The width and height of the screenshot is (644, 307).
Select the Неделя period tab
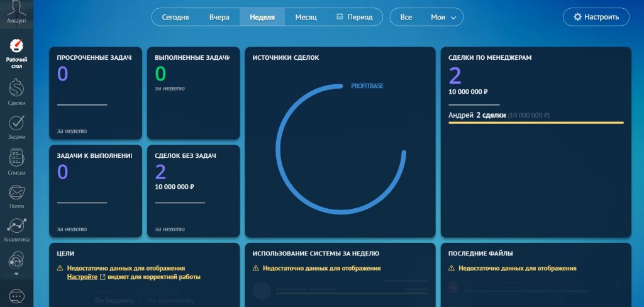[262, 17]
